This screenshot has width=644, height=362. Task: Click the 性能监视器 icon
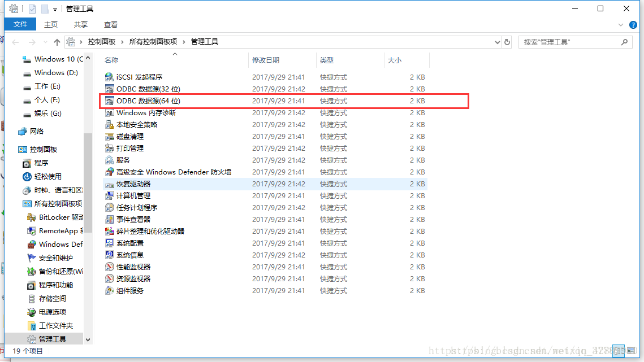(109, 267)
